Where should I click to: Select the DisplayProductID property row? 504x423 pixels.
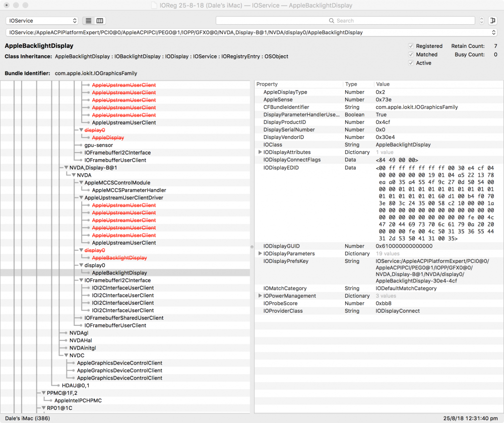coord(379,122)
